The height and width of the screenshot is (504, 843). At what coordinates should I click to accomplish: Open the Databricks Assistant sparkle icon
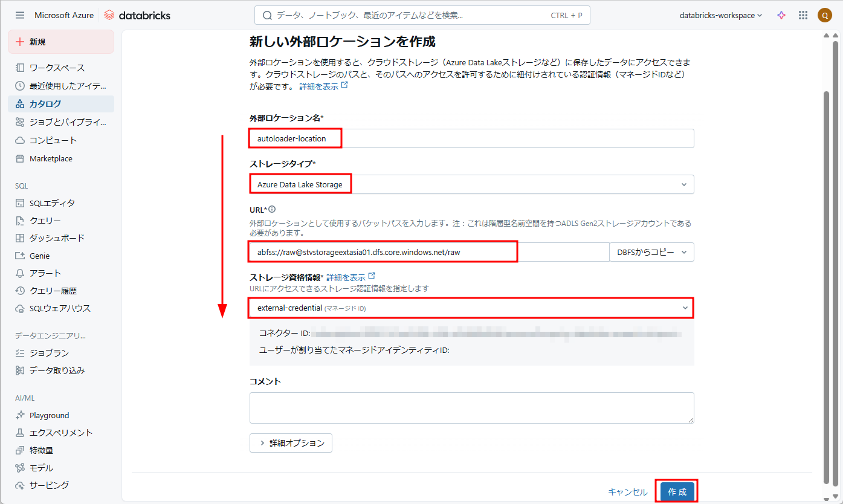781,15
